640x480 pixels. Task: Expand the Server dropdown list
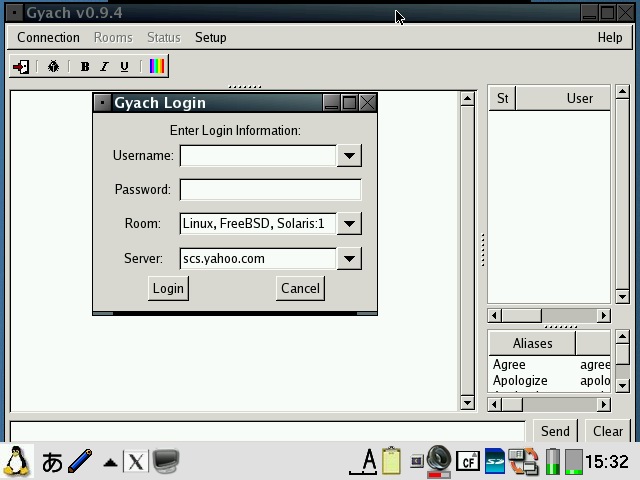[349, 259]
